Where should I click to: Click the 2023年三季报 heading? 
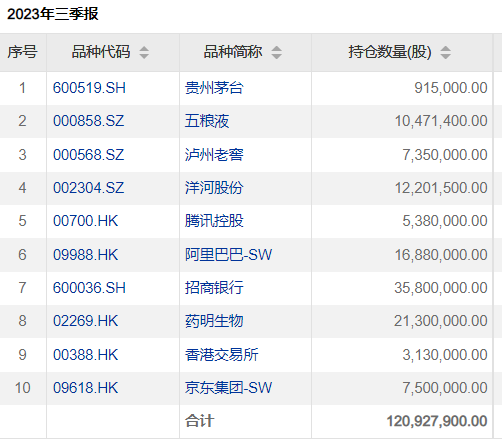pyautogui.click(x=52, y=14)
